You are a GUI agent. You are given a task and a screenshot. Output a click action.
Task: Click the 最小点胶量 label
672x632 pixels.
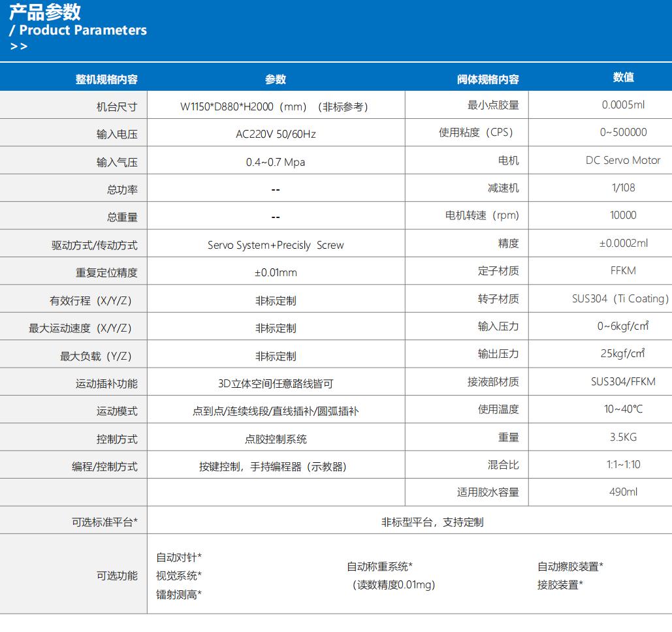pos(493,105)
